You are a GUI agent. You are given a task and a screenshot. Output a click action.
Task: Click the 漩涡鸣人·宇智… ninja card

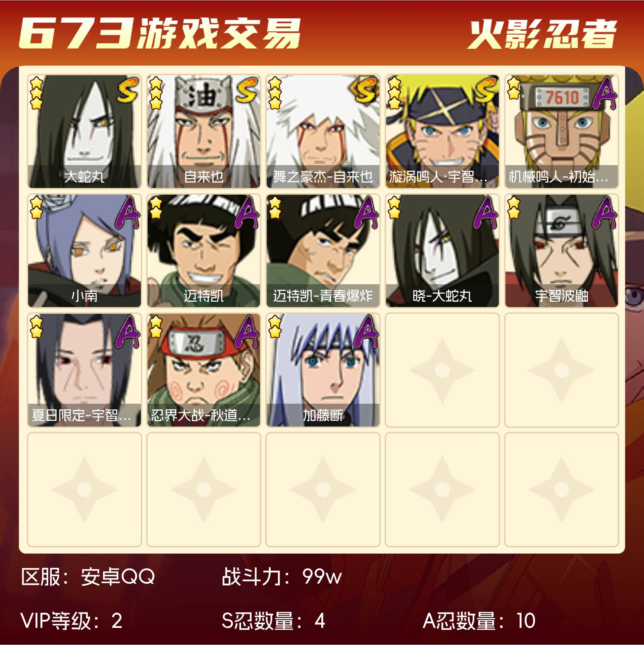(x=442, y=132)
